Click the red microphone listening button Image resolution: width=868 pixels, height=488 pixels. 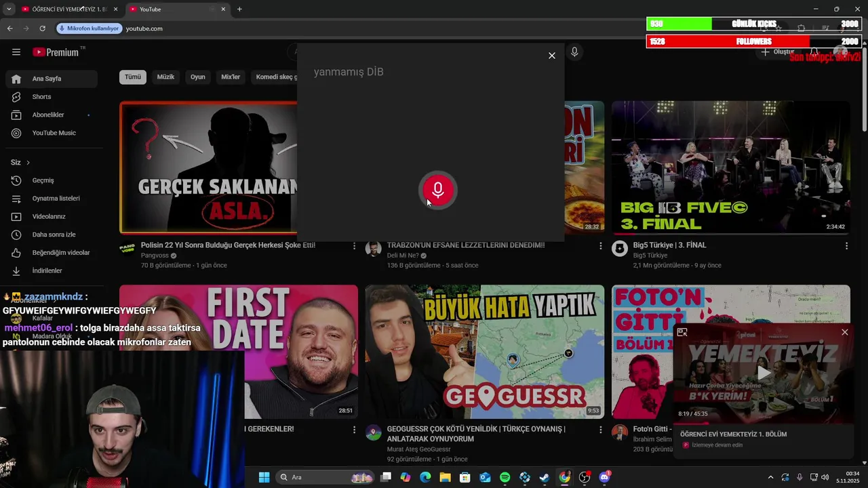click(438, 190)
